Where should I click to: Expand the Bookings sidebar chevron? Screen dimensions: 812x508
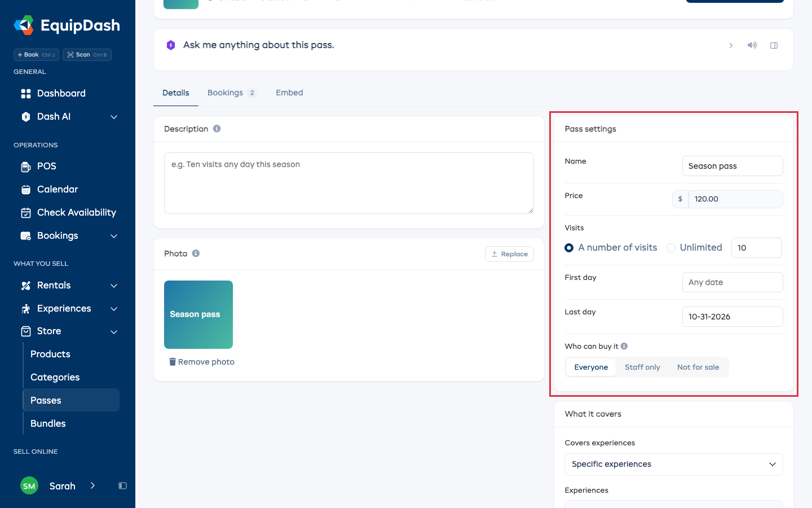pyautogui.click(x=114, y=236)
